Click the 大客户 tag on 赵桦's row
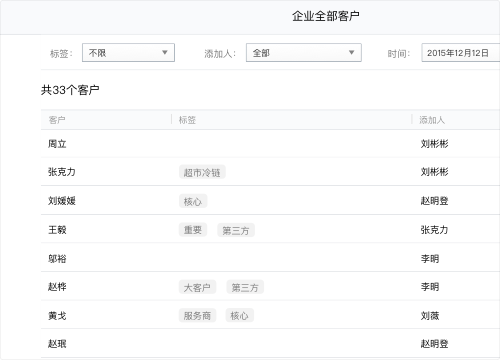This screenshot has width=500, height=360. click(197, 287)
